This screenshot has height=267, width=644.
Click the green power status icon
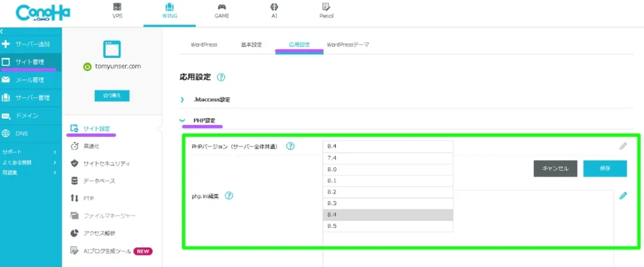pyautogui.click(x=87, y=67)
